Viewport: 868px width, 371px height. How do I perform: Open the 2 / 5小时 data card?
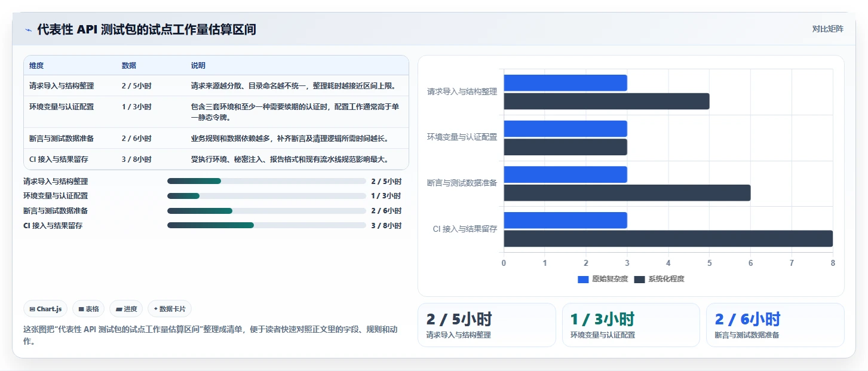(x=486, y=325)
